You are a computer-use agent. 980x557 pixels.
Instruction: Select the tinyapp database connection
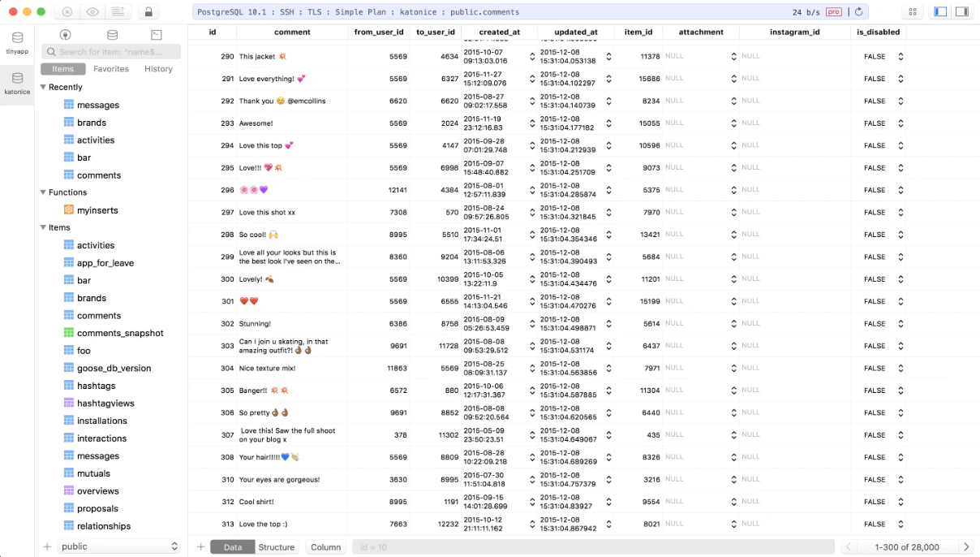pos(17,43)
